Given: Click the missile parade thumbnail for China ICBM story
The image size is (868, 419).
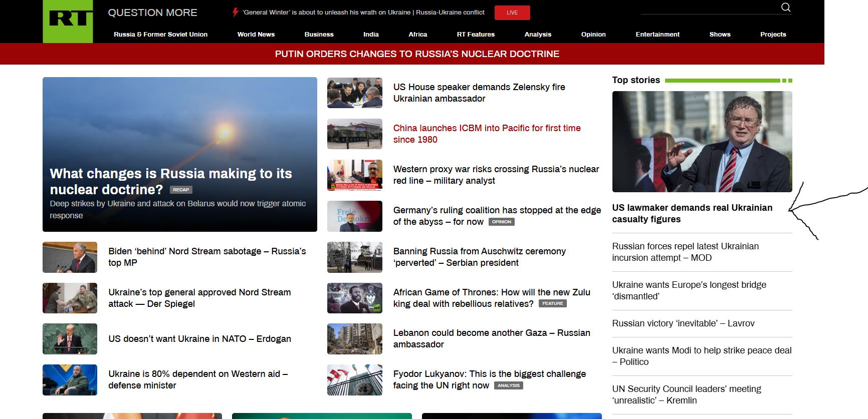Looking at the screenshot, I should [x=355, y=134].
